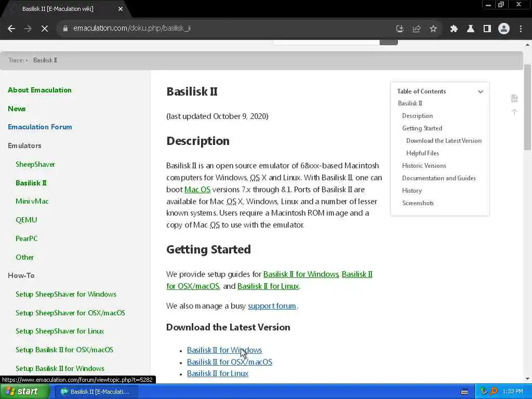The height and width of the screenshot is (399, 532).
Task: Click the install app icon in address bar
Action: point(400,29)
